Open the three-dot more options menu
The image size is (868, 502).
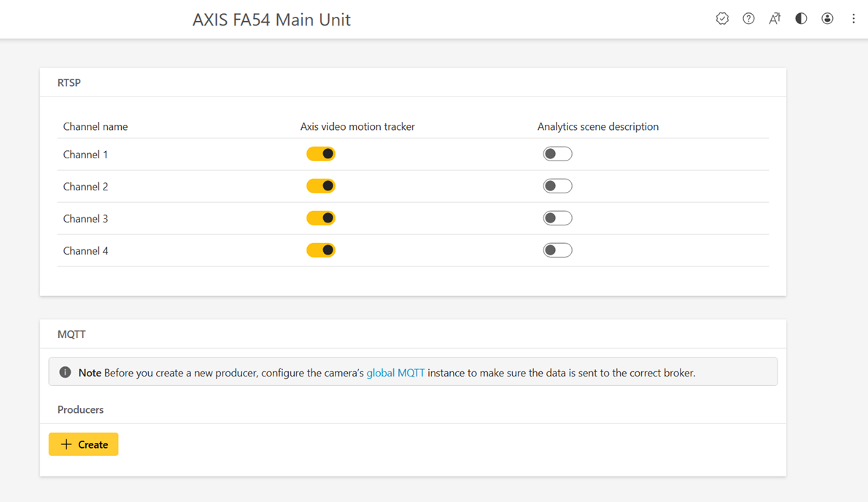(853, 19)
